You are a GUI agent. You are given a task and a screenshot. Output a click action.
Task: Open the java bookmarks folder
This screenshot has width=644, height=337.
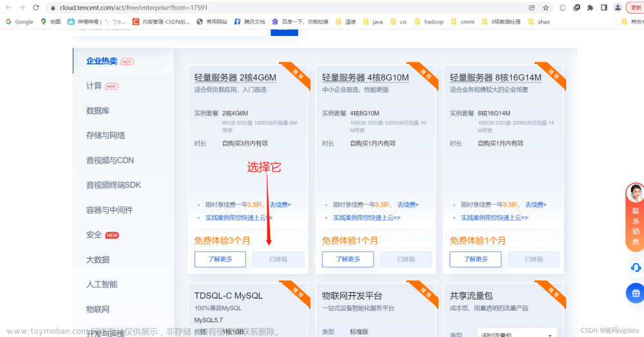tap(373, 22)
